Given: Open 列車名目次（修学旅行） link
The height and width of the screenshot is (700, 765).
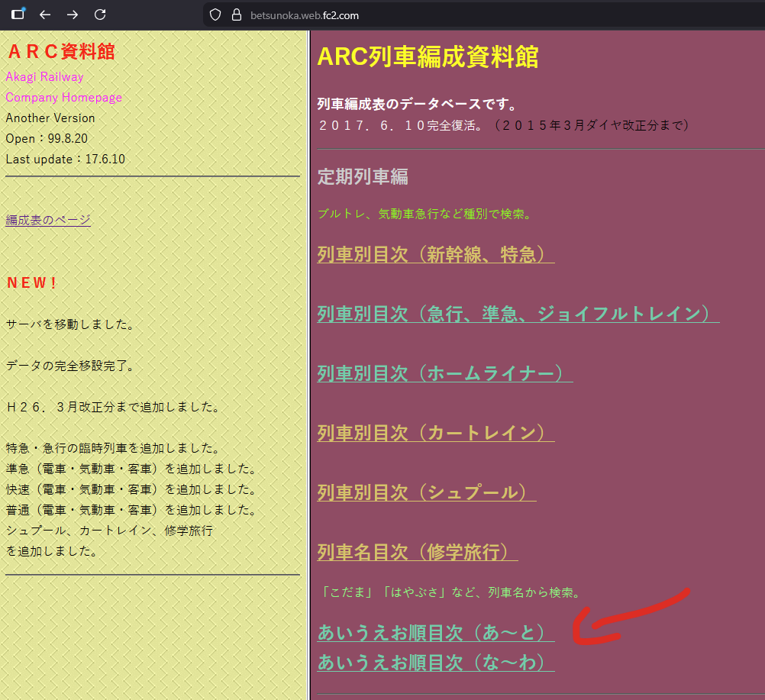Looking at the screenshot, I should coord(417,552).
